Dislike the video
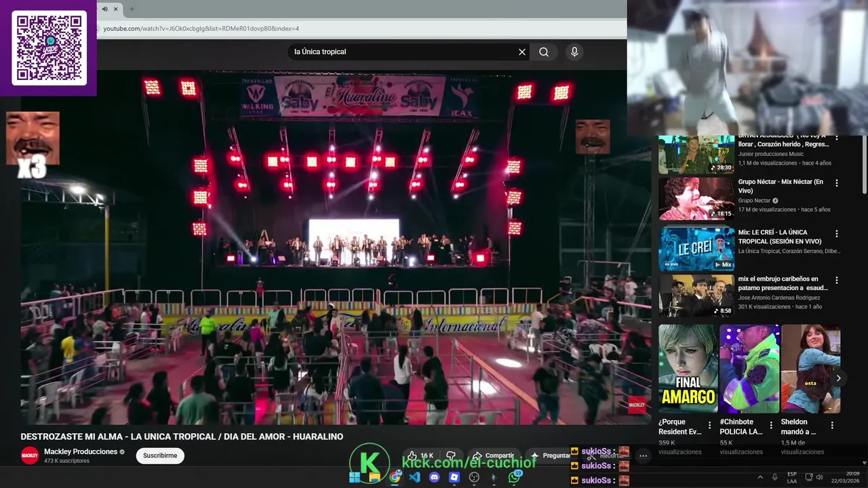The width and height of the screenshot is (868, 488). coord(451,455)
